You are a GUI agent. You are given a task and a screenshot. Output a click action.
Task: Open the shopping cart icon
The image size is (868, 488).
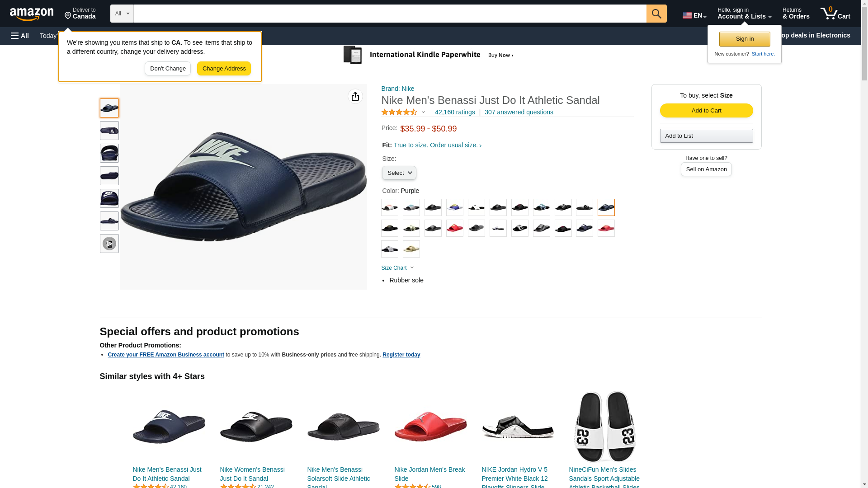[835, 14]
